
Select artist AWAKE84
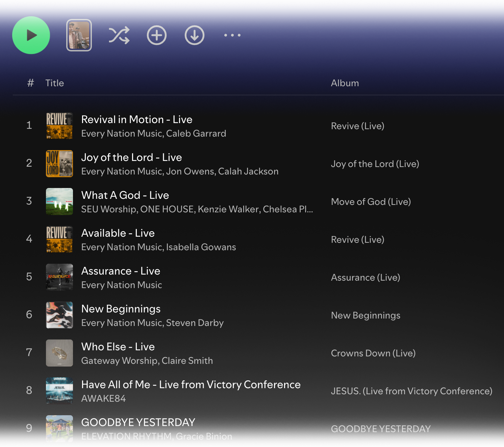tap(103, 399)
